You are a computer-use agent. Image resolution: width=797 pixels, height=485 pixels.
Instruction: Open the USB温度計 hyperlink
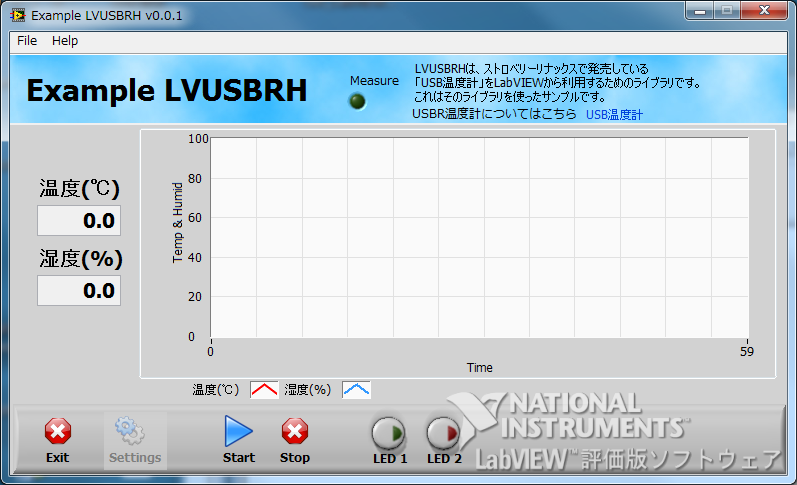[614, 115]
